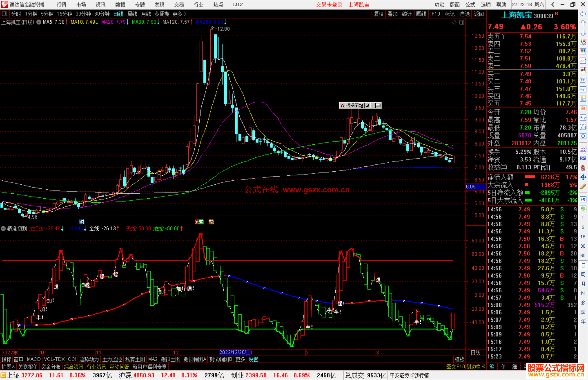Select the pencil drawing tool icon

click(x=583, y=187)
